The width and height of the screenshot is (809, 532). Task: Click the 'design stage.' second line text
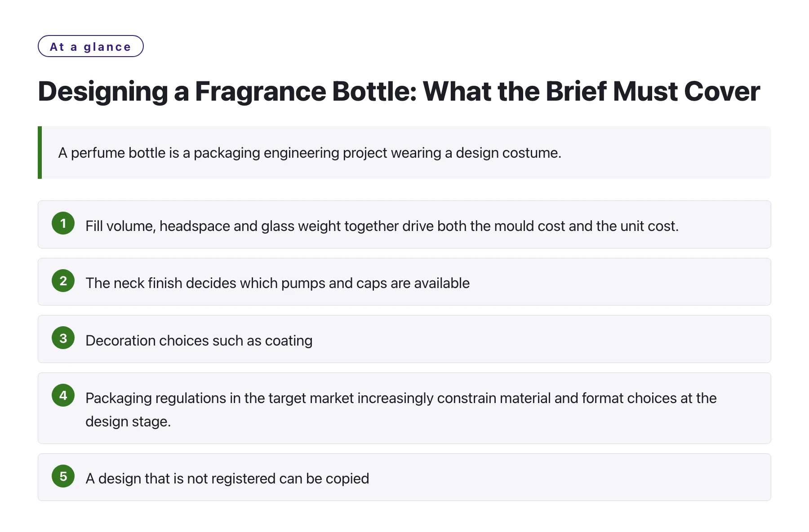click(128, 421)
